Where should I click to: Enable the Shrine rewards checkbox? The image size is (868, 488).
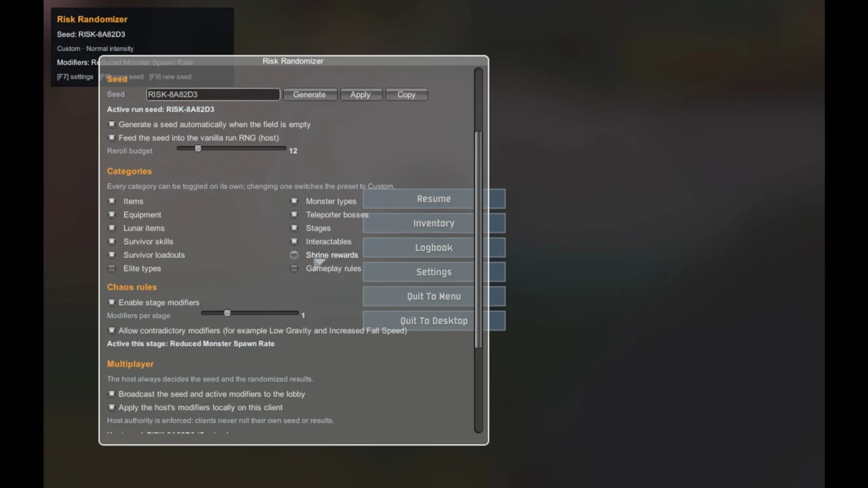pyautogui.click(x=294, y=255)
